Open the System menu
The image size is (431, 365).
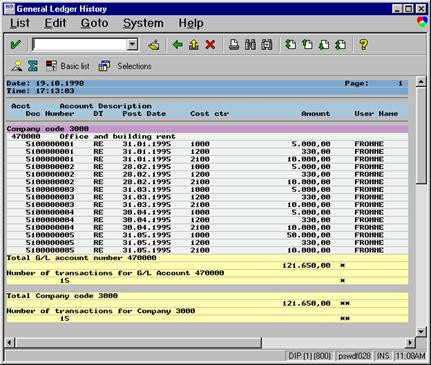point(143,23)
